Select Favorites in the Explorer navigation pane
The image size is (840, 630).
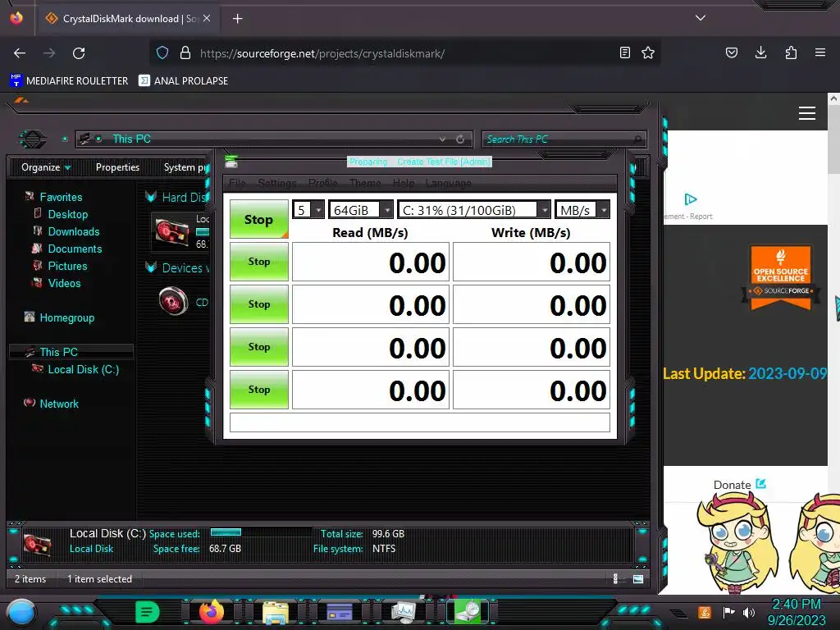coord(61,197)
